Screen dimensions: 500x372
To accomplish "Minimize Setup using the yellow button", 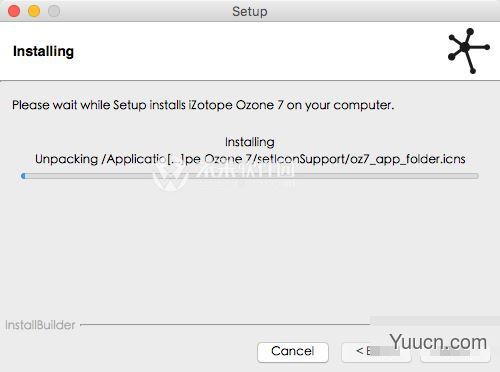I will pos(34,11).
